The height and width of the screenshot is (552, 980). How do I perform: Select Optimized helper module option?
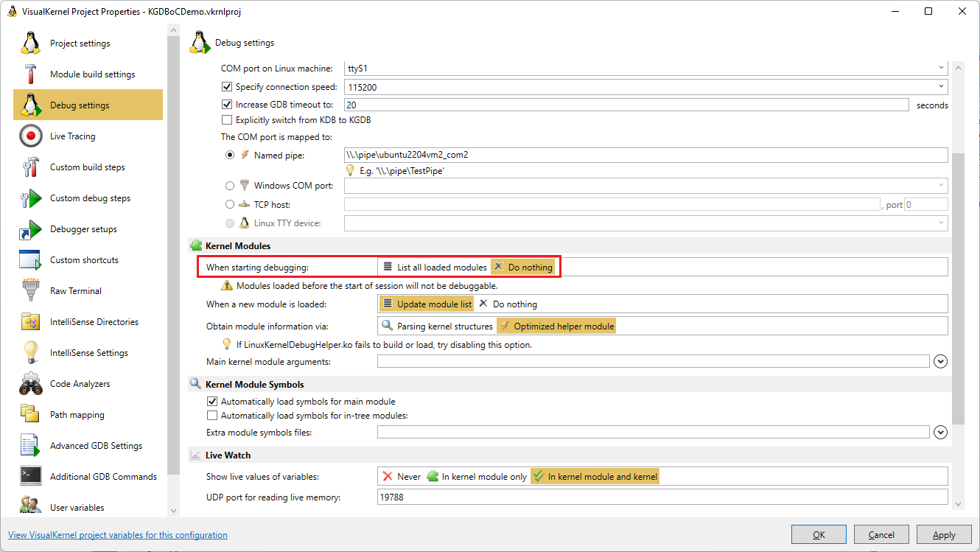click(556, 326)
